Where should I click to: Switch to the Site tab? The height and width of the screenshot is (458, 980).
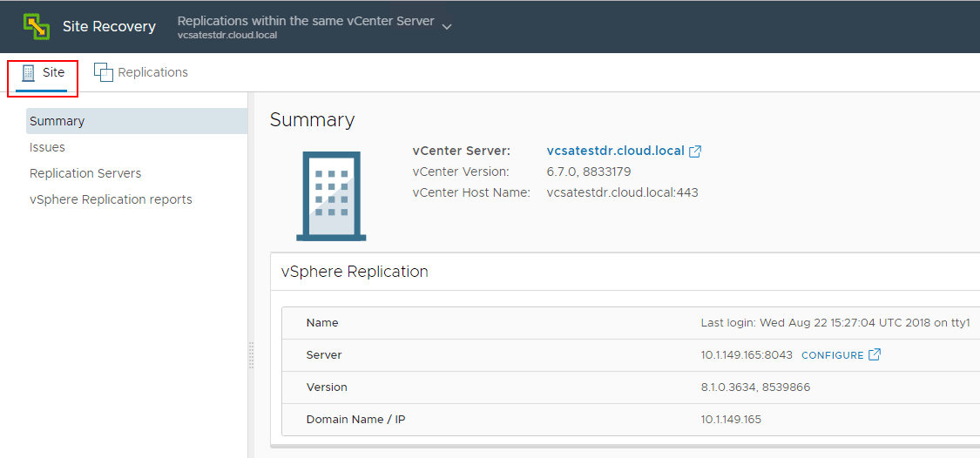click(53, 73)
